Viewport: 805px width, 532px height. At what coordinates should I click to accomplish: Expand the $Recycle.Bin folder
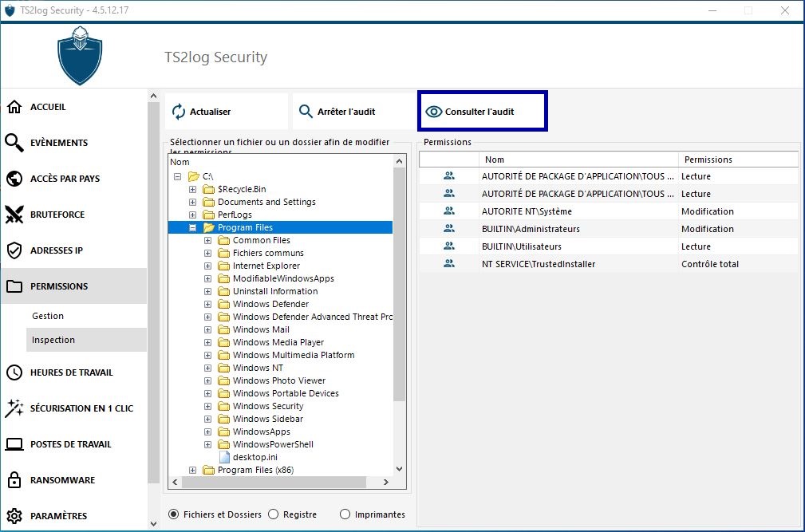coord(192,189)
